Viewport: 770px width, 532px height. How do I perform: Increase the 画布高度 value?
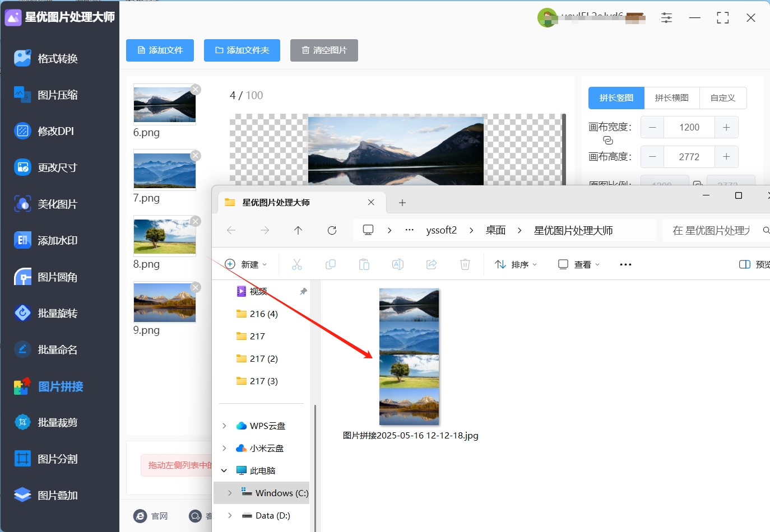pos(726,157)
